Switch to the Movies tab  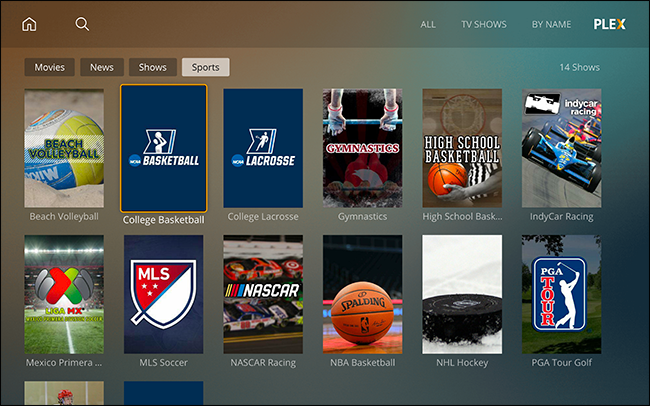coord(49,67)
